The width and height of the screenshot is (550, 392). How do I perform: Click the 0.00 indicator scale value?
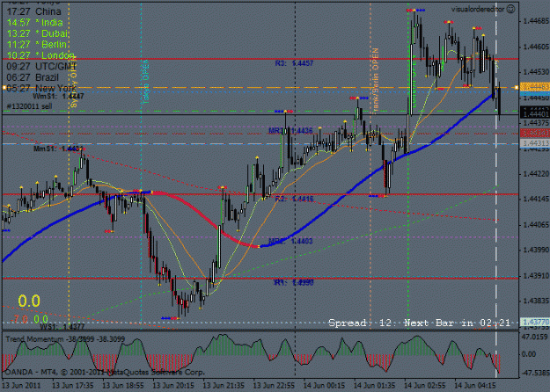(x=529, y=354)
